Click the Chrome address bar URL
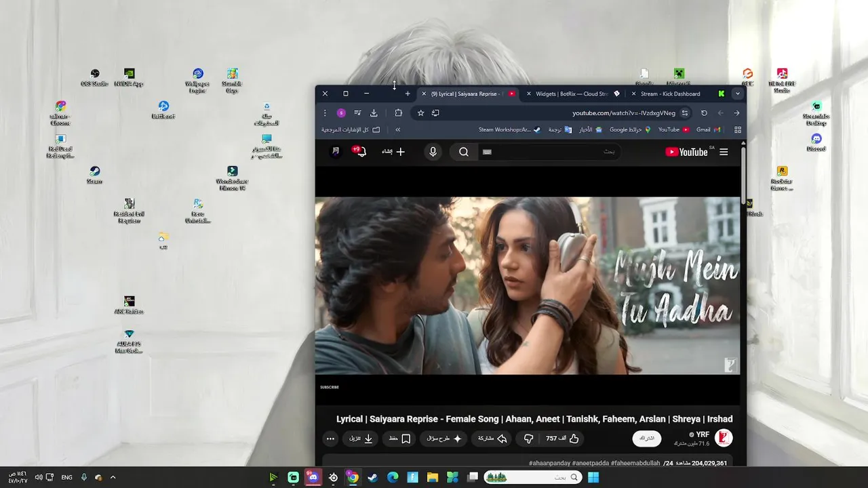868x488 pixels. coord(624,113)
